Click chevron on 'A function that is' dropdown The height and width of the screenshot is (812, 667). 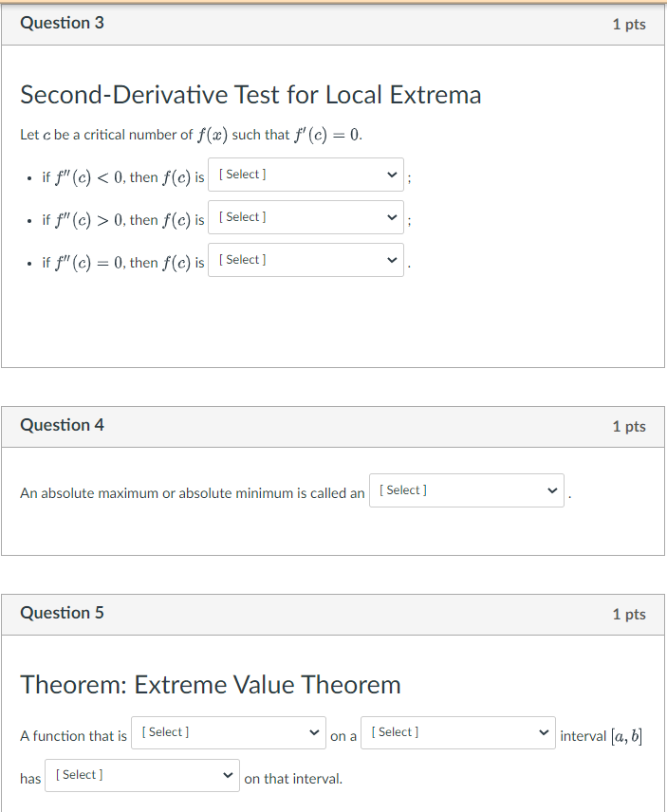click(x=313, y=732)
